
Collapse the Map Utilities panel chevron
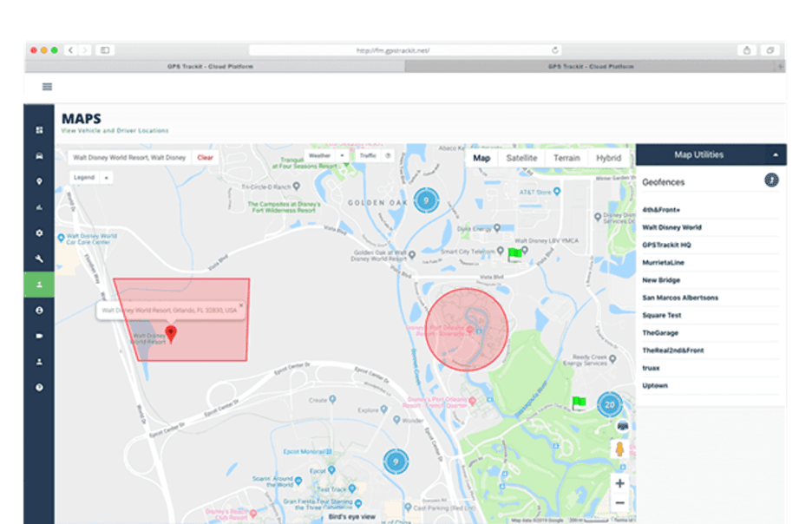775,154
